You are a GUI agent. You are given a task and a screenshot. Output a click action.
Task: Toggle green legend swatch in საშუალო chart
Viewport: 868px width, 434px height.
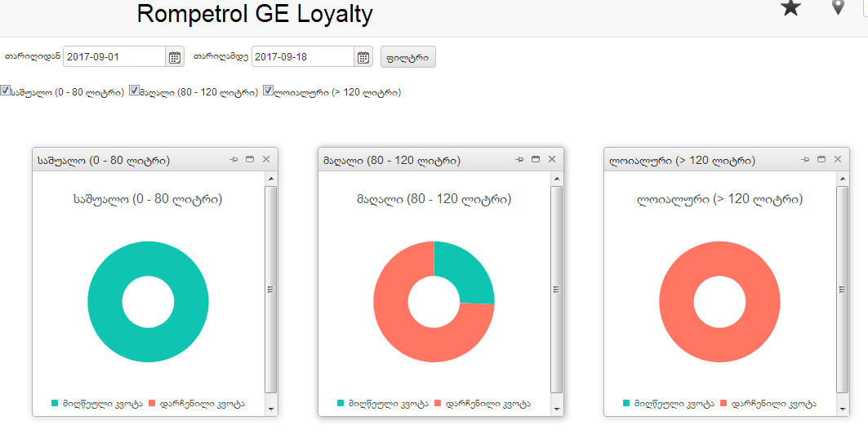click(x=55, y=404)
